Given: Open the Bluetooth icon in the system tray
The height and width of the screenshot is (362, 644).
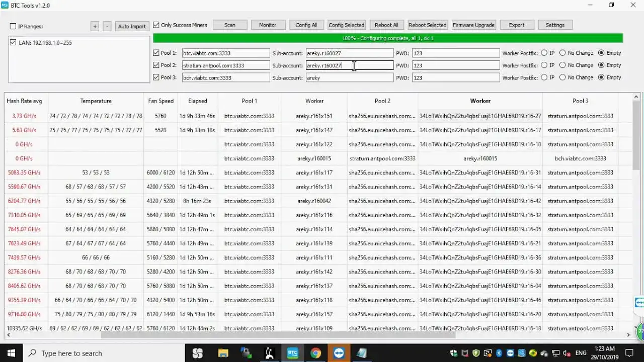Looking at the screenshot, I should pos(499,353).
